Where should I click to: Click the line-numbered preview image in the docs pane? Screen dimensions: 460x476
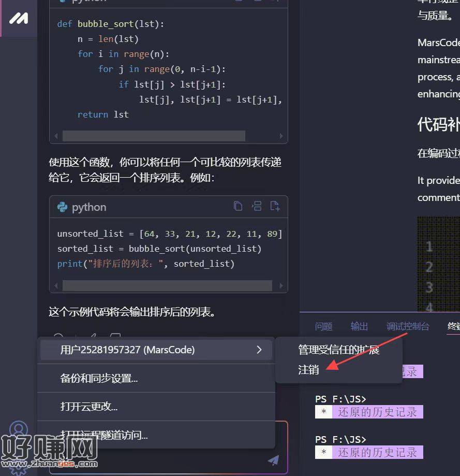[x=438, y=264]
